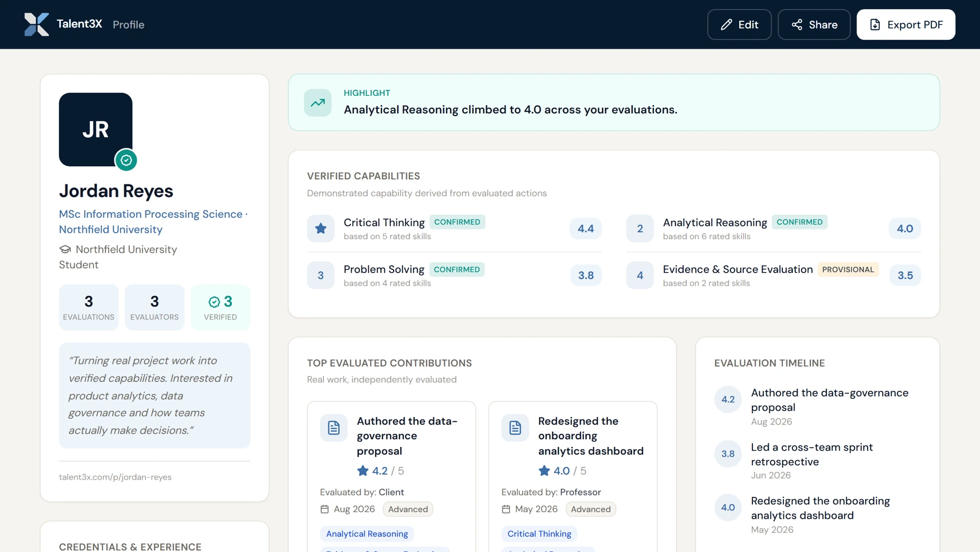Click calendar icon next to Aug 2026
Viewport: 980px width, 552px height.
point(324,509)
